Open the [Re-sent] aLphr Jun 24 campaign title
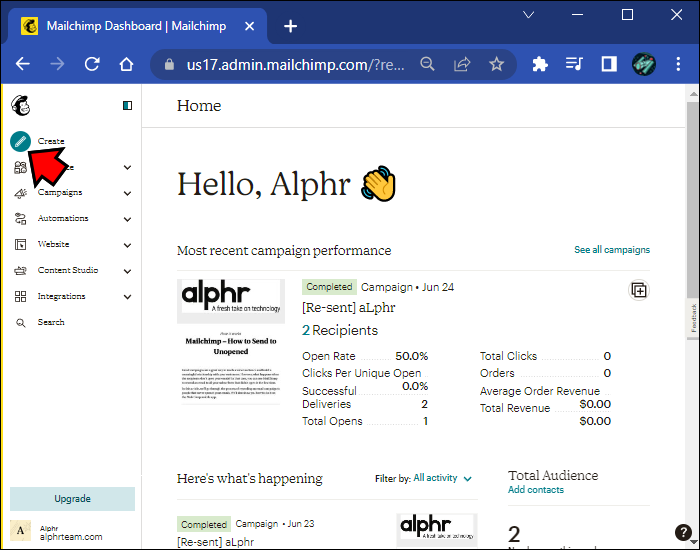This screenshot has height=550, width=700. pos(349,308)
